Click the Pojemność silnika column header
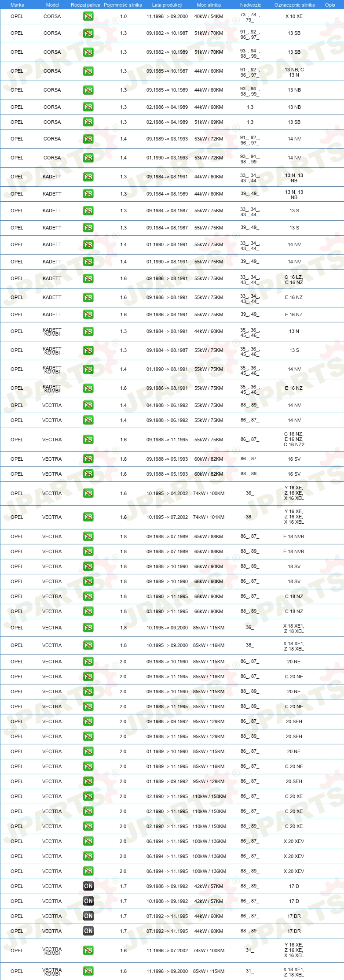The width and height of the screenshot is (344, 980). pyautogui.click(x=123, y=5)
